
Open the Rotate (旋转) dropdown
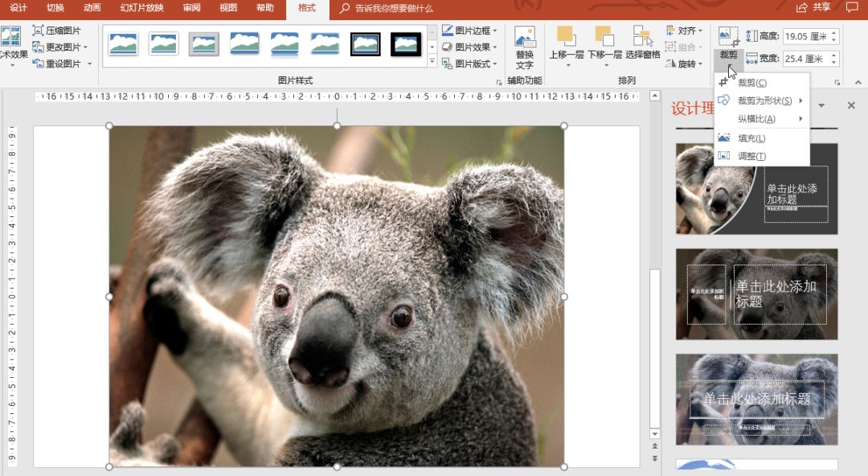(686, 64)
